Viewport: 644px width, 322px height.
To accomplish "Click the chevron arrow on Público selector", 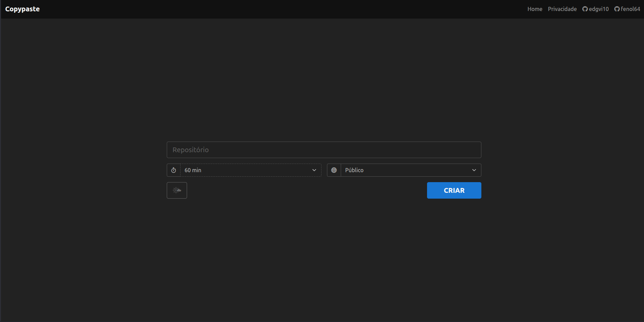I will pyautogui.click(x=474, y=170).
